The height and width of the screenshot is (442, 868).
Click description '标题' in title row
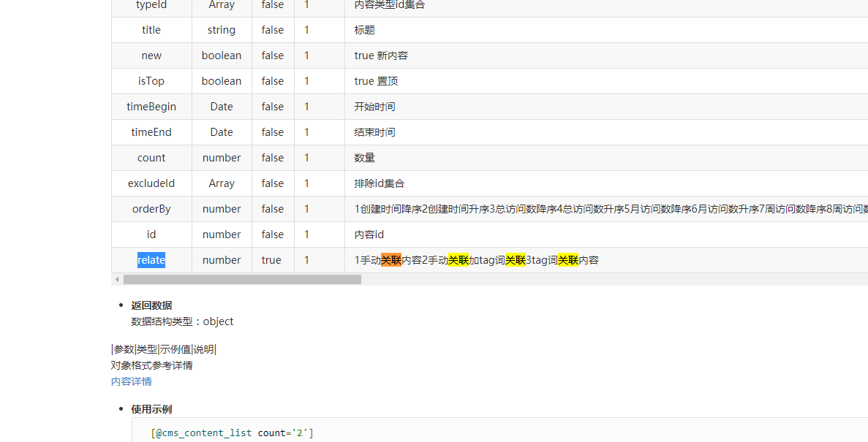tap(364, 30)
